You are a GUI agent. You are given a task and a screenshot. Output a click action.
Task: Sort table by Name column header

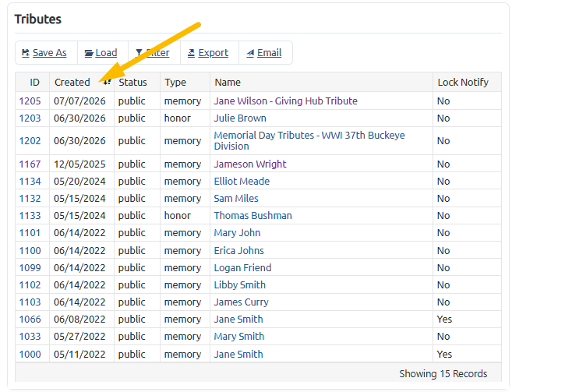click(x=228, y=83)
